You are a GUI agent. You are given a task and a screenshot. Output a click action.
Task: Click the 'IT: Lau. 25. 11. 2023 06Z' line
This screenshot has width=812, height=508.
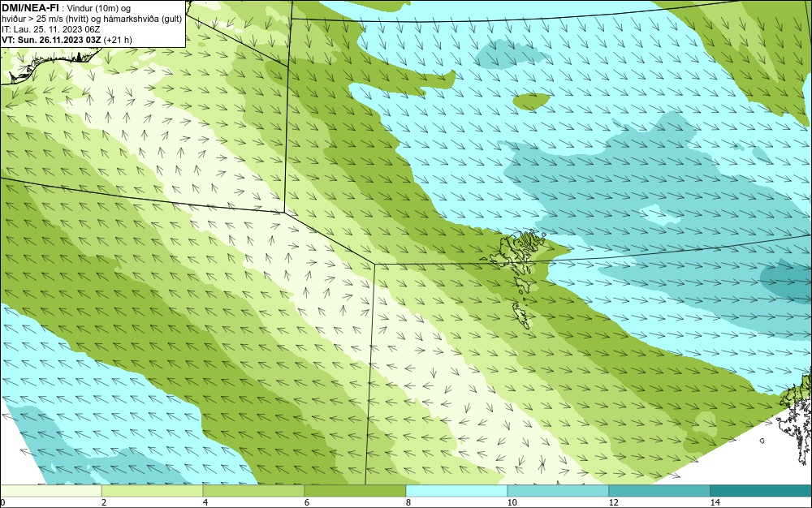[x=50, y=29]
